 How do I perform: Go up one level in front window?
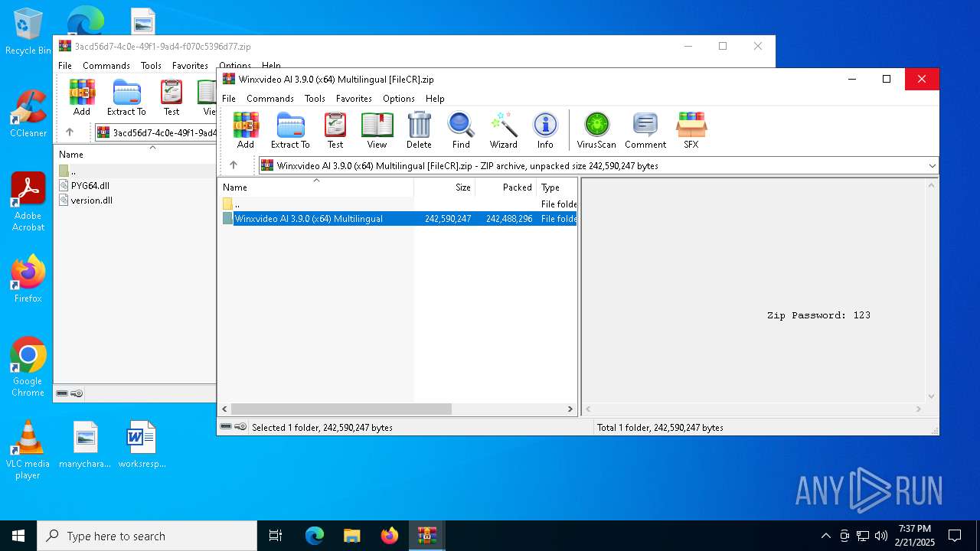coord(234,165)
